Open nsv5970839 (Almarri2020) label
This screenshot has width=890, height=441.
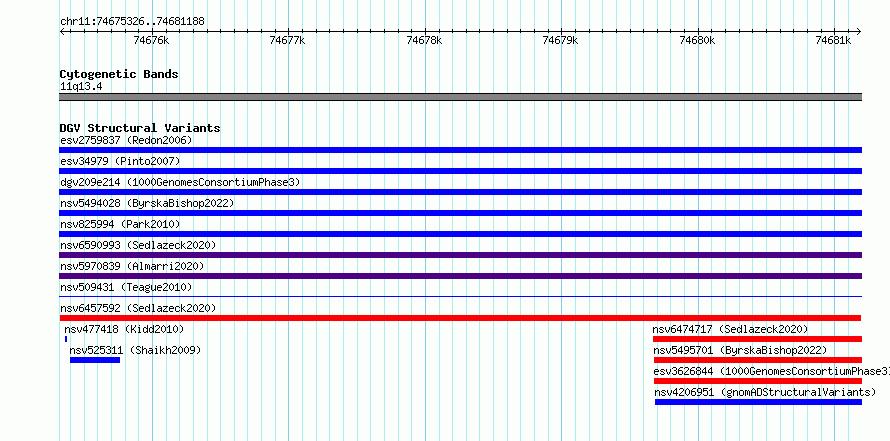coord(132,266)
